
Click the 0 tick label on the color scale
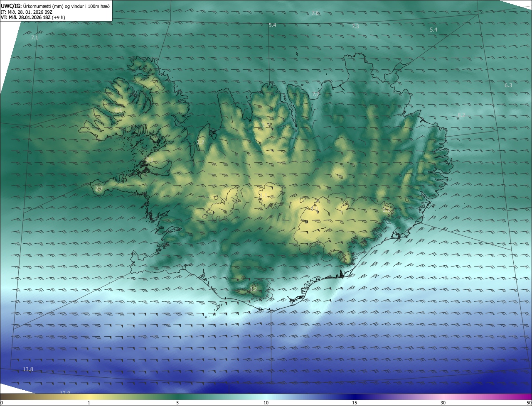(x=1, y=403)
